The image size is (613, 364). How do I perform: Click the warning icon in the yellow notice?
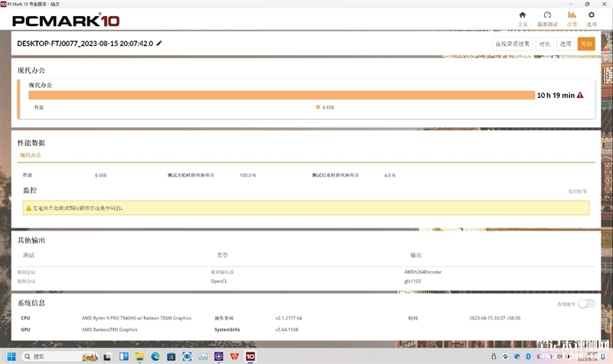point(28,208)
